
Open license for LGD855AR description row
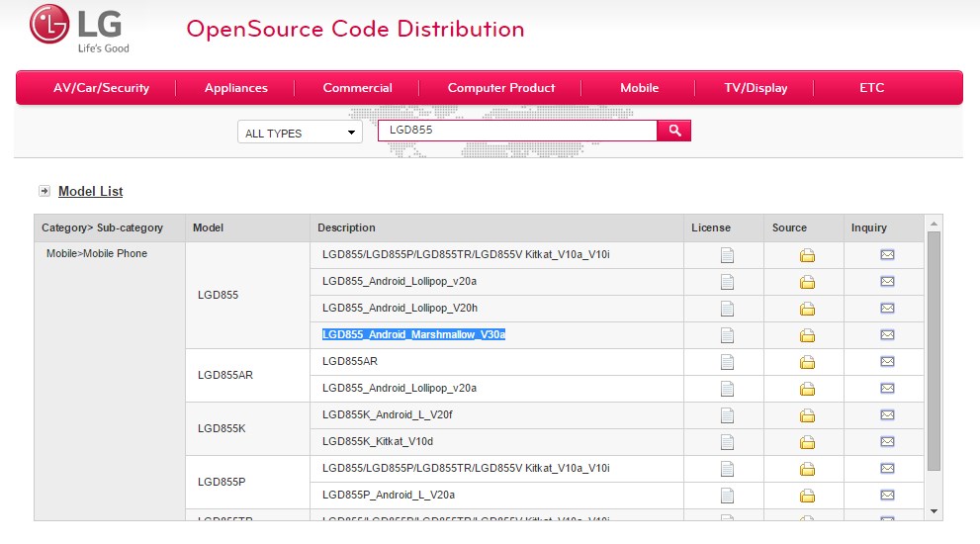(x=727, y=362)
